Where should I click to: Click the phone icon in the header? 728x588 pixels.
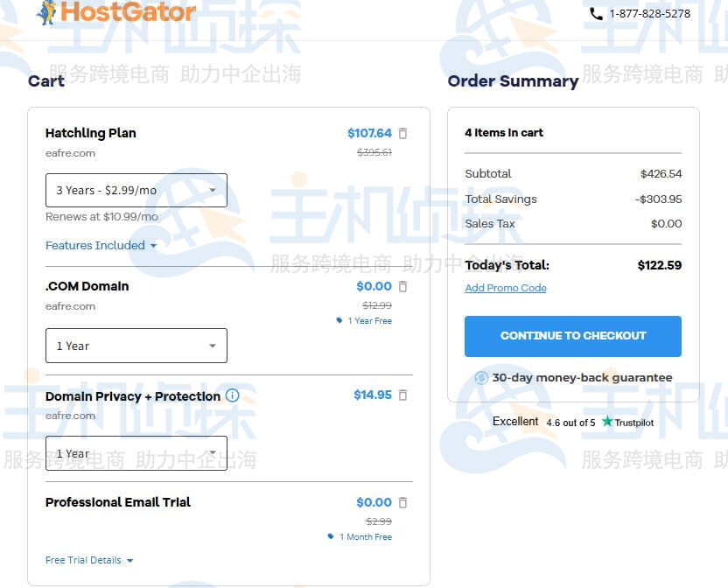596,14
